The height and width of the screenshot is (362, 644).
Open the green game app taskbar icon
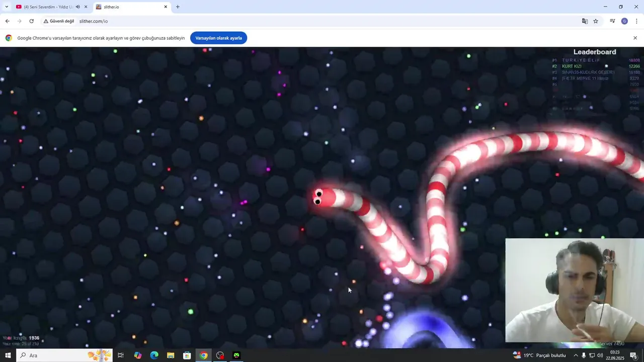236,355
